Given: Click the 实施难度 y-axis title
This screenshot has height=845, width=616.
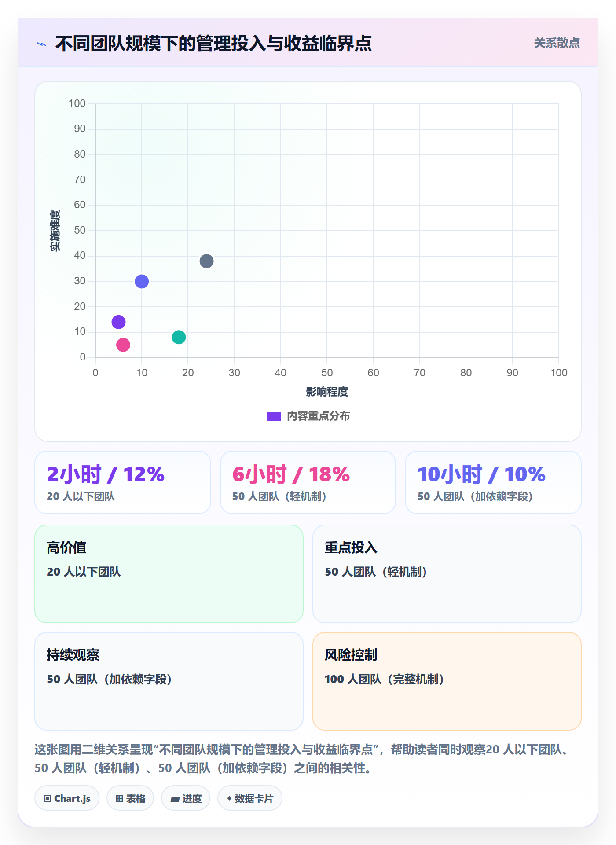Looking at the screenshot, I should [x=55, y=231].
